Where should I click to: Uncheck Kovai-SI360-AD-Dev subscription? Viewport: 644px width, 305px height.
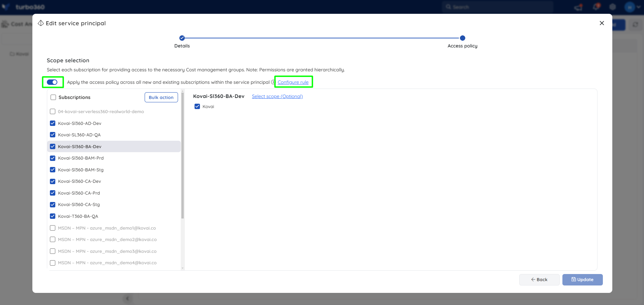tap(53, 123)
